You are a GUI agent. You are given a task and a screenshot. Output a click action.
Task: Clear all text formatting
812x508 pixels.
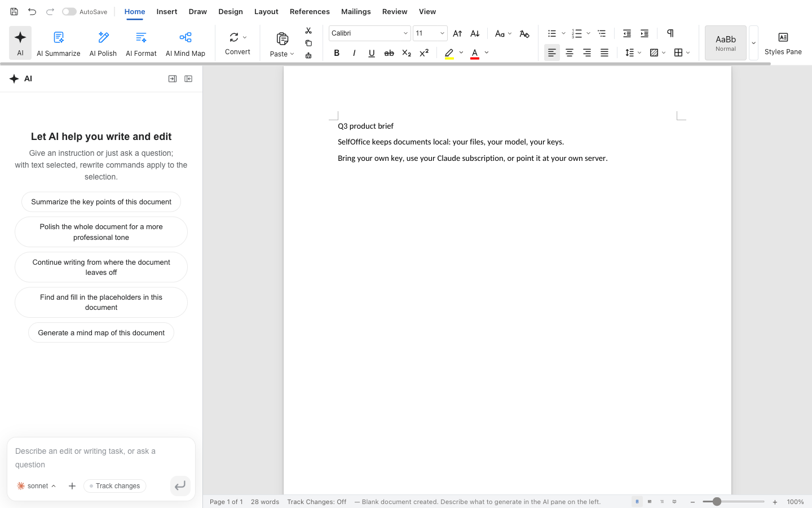tap(524, 34)
